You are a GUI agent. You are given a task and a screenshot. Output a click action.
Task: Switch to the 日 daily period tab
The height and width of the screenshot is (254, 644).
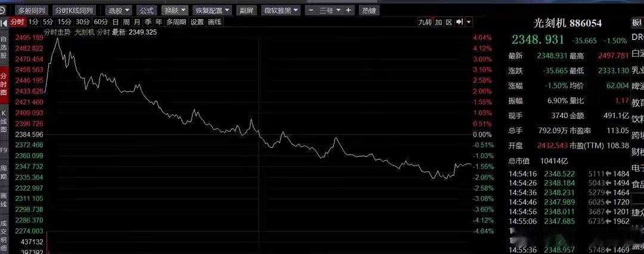[116, 22]
